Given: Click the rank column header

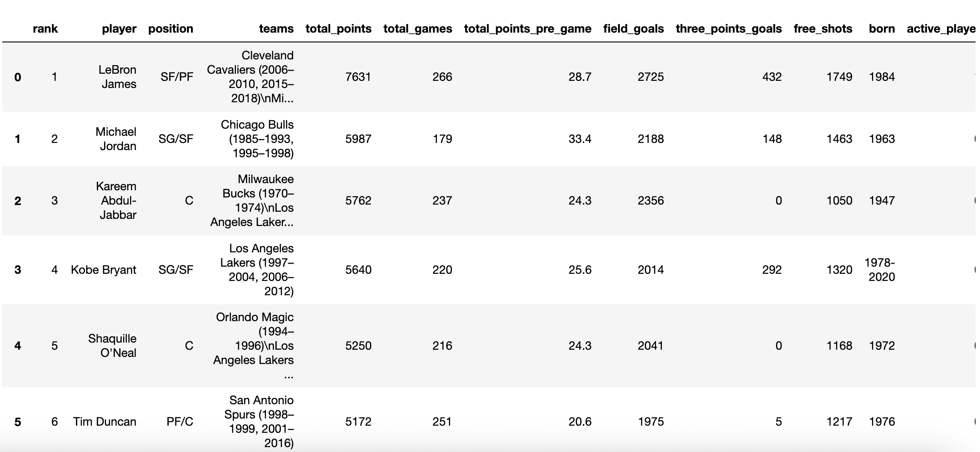Looking at the screenshot, I should pos(45,29).
